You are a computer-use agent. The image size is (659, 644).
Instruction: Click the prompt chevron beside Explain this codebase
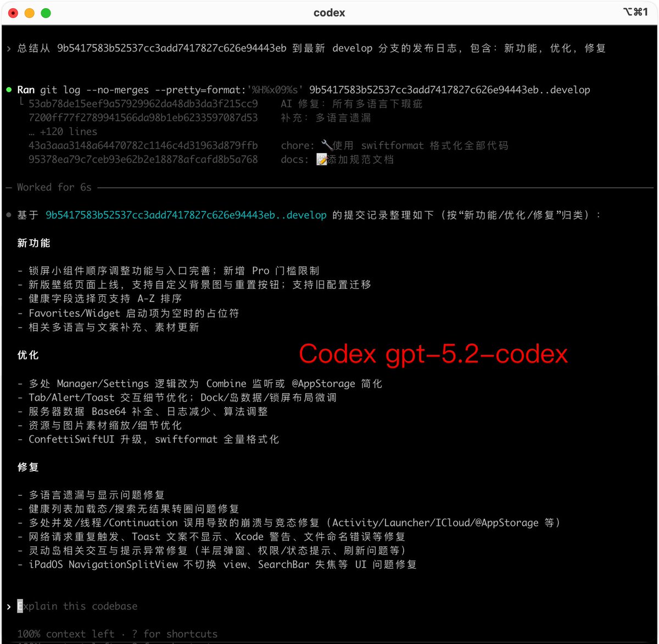pyautogui.click(x=9, y=607)
